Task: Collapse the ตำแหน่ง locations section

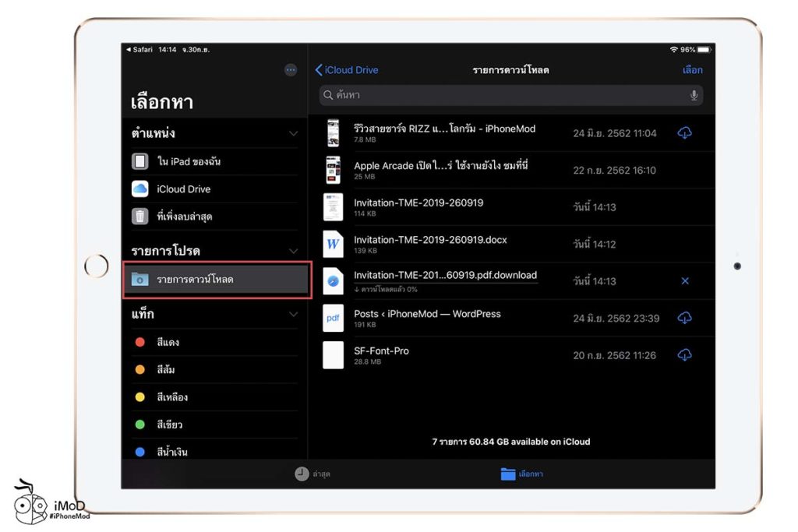Action: click(x=294, y=133)
